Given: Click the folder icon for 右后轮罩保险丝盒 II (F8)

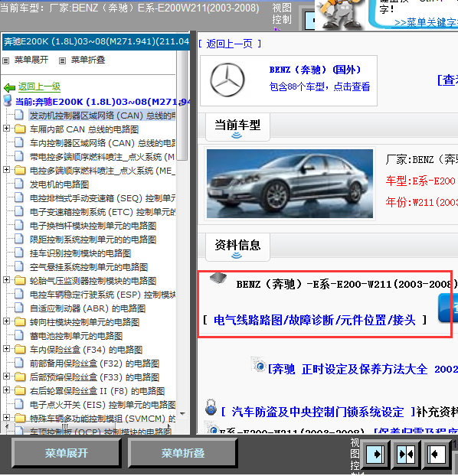Looking at the screenshot, I should point(20,391).
